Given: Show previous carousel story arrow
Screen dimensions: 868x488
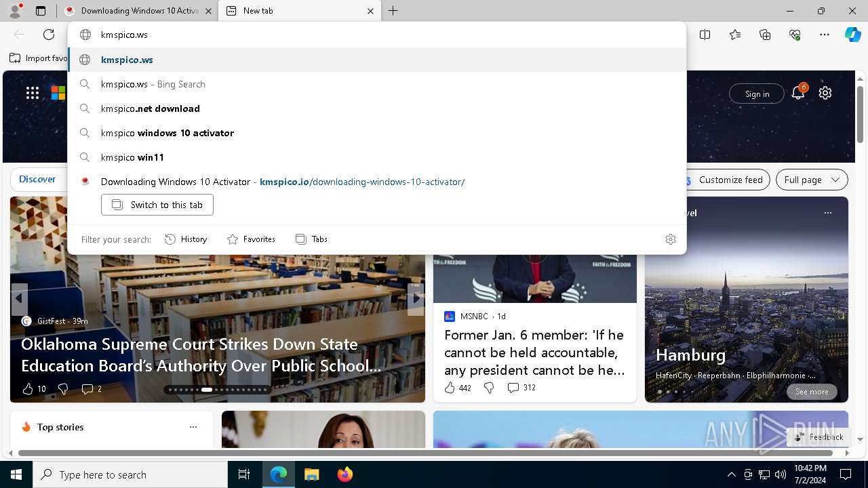Looking at the screenshot, I should coord(19,299).
